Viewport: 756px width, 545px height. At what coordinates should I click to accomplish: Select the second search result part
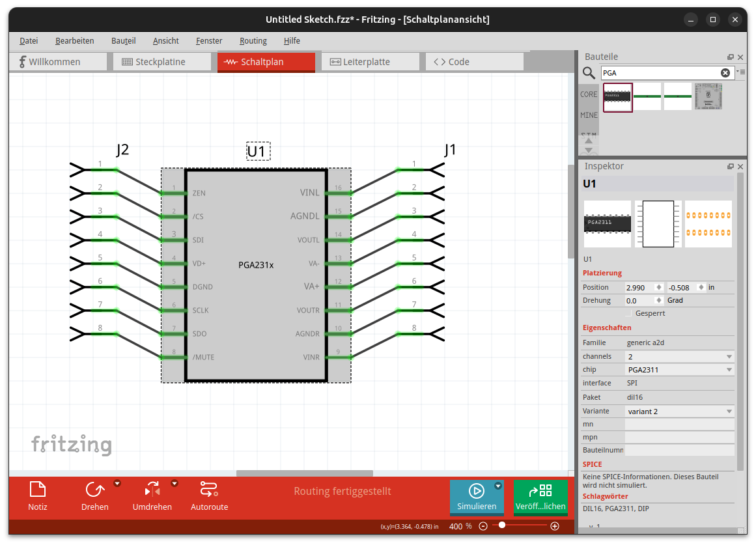pos(647,96)
